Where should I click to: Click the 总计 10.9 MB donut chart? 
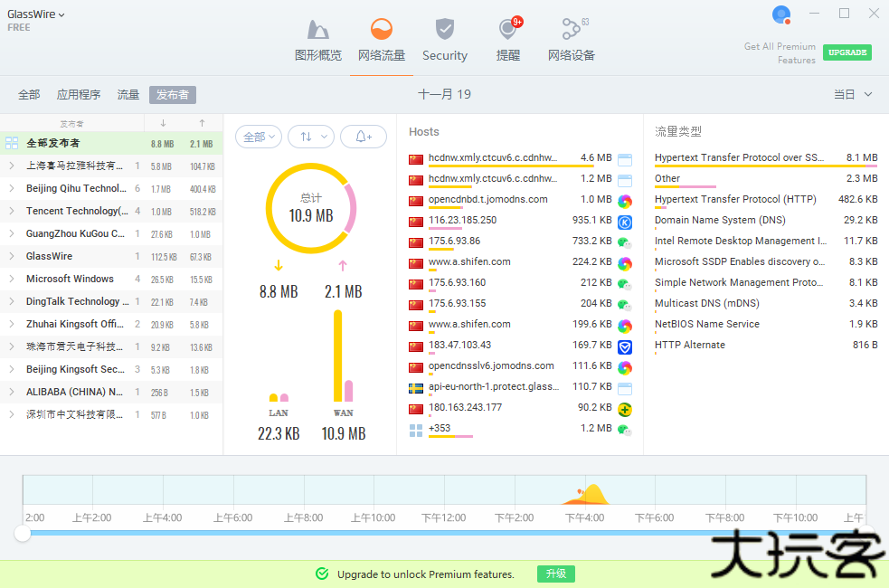coord(311,209)
